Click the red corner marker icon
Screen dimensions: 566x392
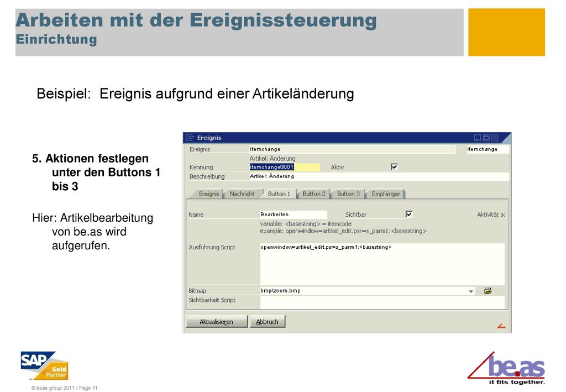click(x=501, y=326)
